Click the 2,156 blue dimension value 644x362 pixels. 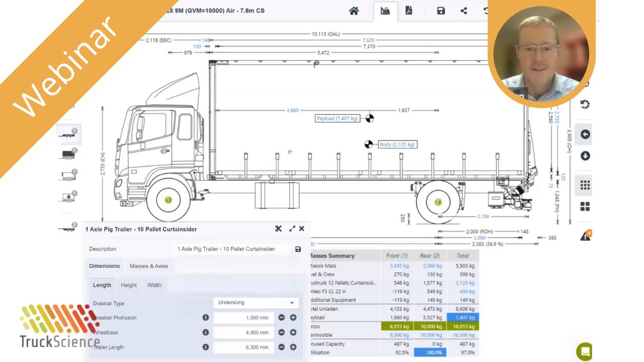482,217
